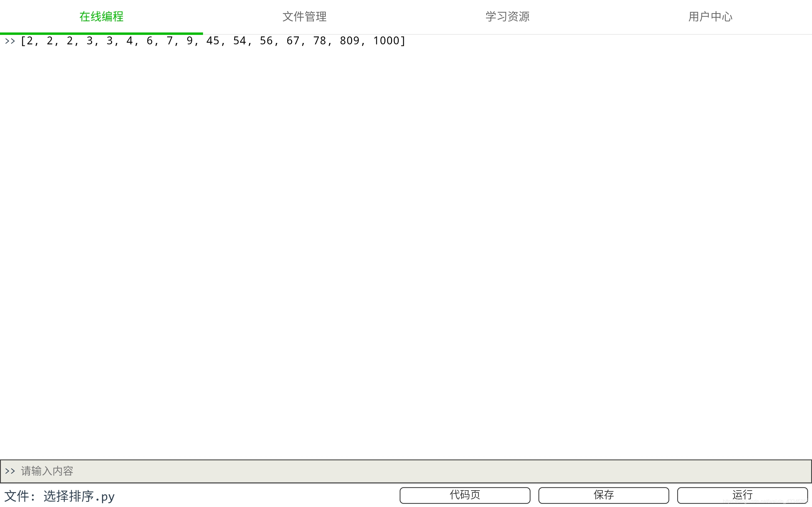The image size is (812, 507).
Task: Click the file name 选择排序.py
Action: point(79,496)
